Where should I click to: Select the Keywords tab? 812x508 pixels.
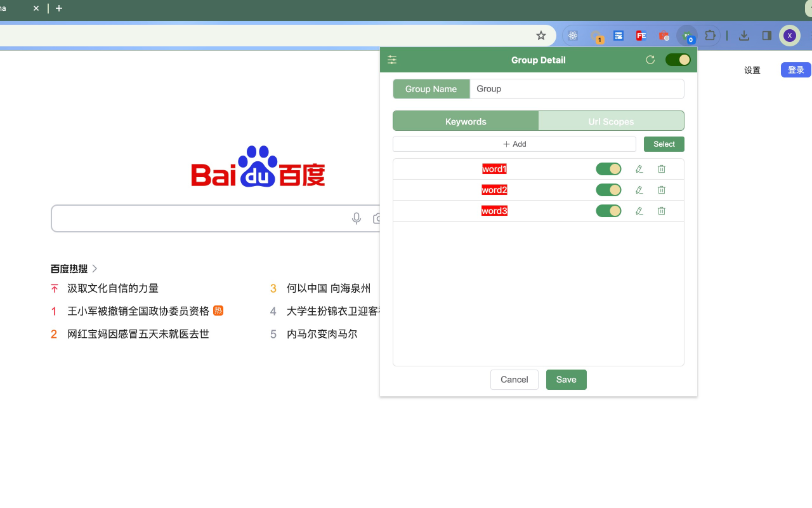(x=465, y=121)
